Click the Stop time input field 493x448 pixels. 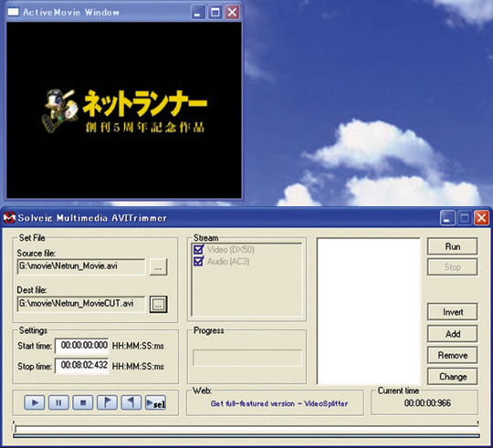click(82, 366)
